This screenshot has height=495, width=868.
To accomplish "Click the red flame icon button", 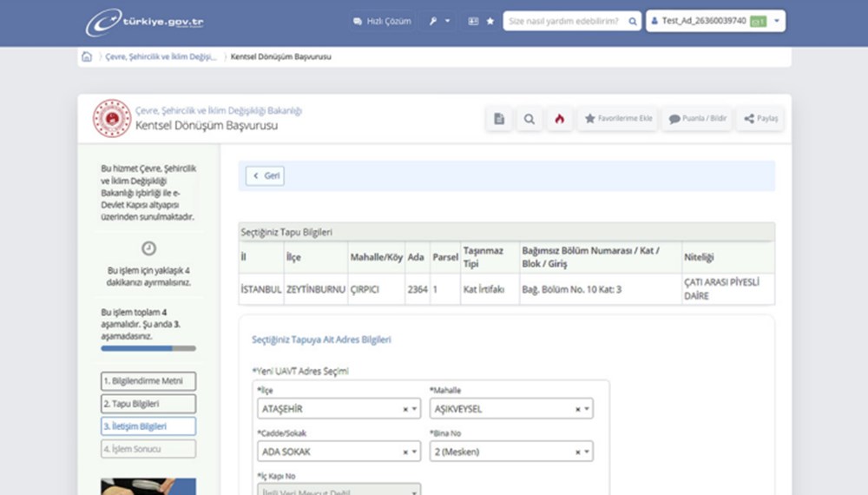I will [x=559, y=119].
